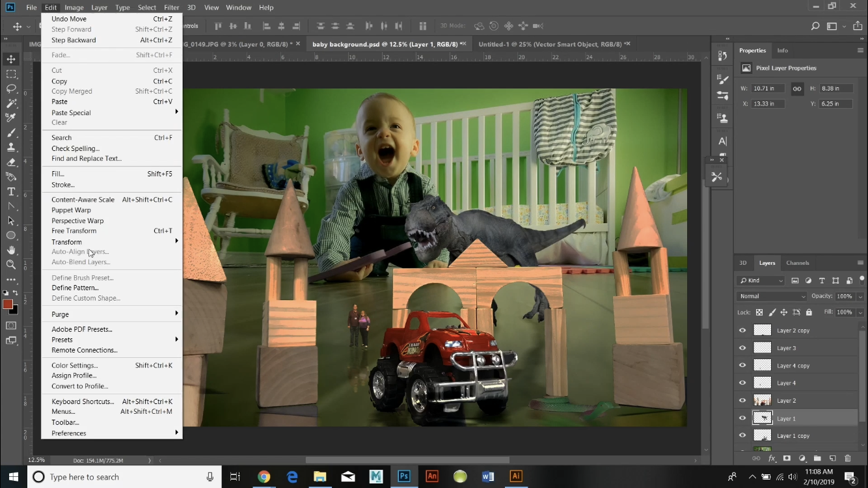Open the Kind filter dropdown
The image size is (868, 488).
tap(760, 280)
